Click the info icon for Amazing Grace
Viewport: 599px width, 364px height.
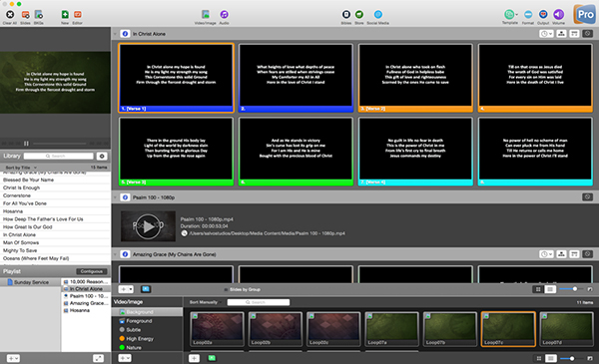[125, 254]
